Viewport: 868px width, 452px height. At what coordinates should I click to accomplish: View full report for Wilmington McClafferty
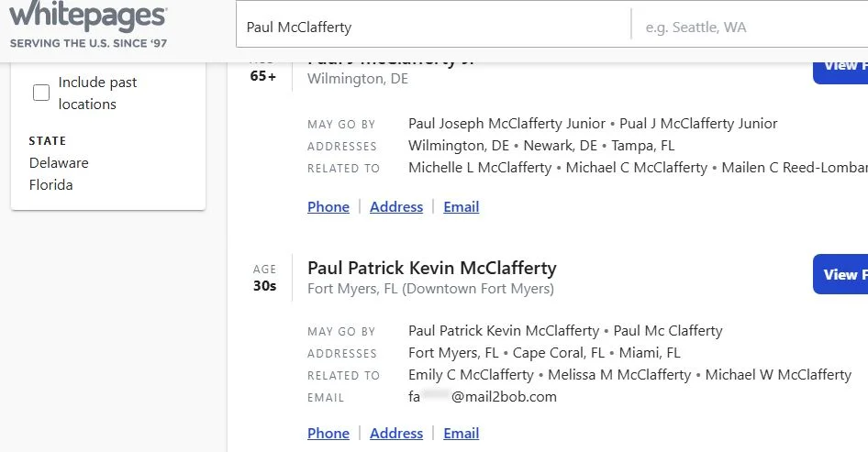(840, 65)
